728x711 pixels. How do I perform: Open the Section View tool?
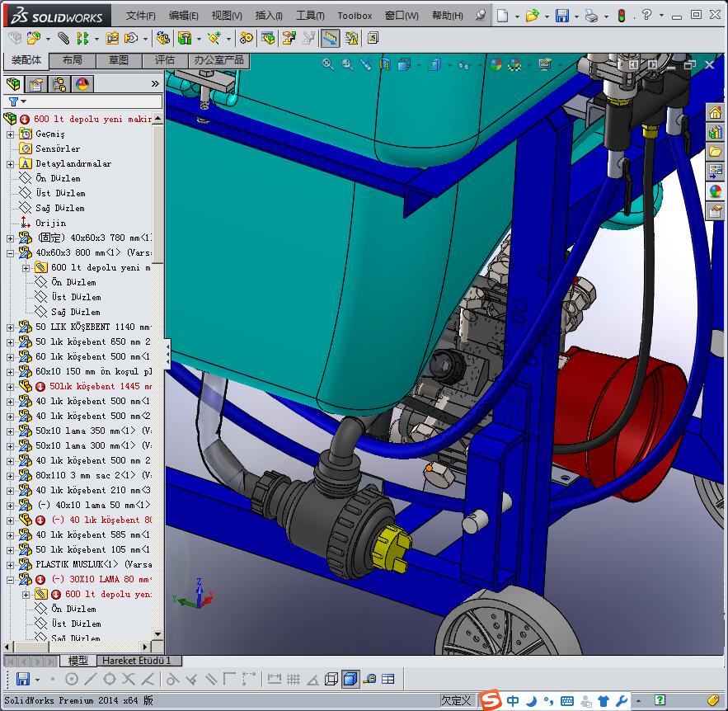point(384,64)
